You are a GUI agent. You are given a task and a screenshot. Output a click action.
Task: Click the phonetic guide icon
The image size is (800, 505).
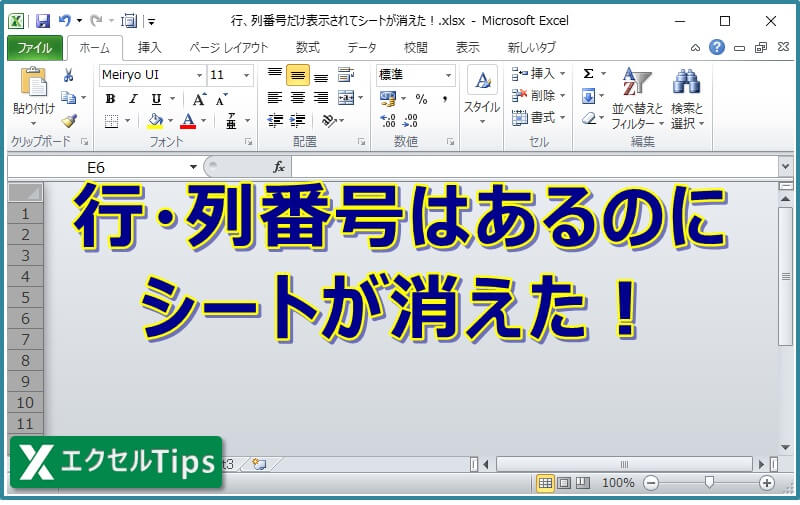coord(231,121)
